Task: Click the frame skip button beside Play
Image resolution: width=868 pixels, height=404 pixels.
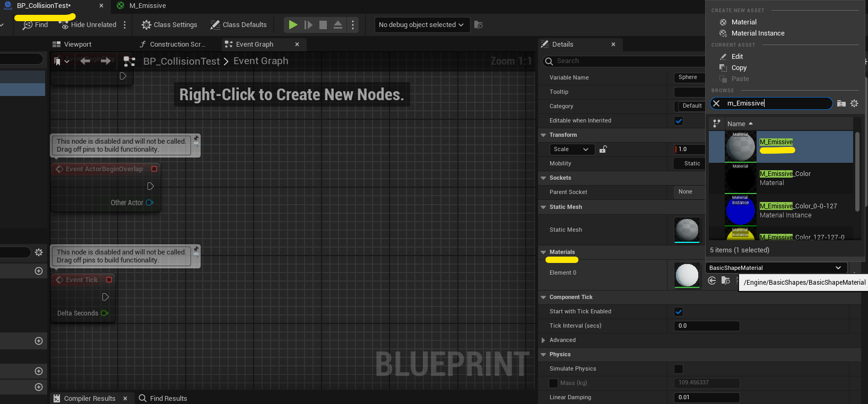Action: (x=308, y=25)
